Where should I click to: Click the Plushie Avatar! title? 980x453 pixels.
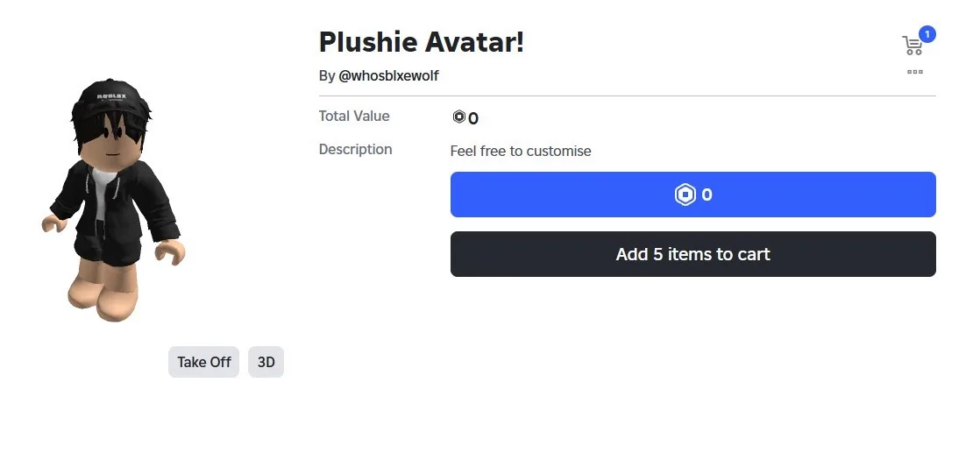(x=421, y=41)
